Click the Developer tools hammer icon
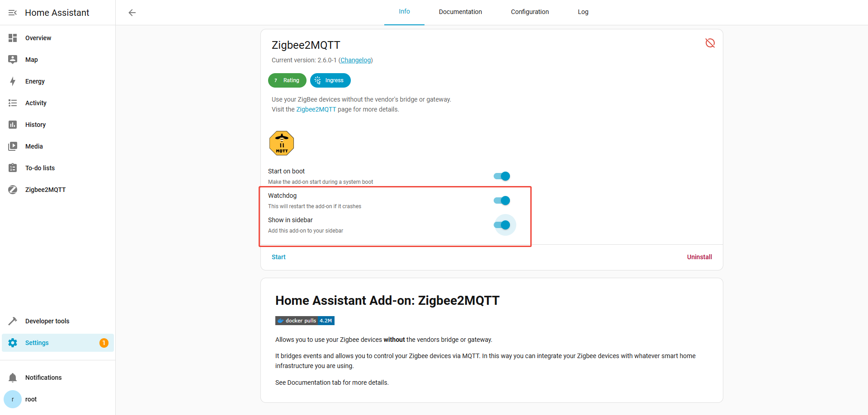 13,321
